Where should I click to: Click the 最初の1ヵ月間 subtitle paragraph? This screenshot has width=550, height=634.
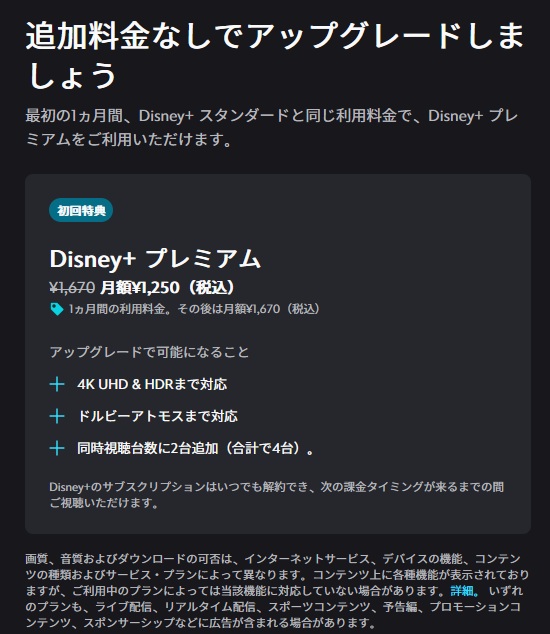click(x=272, y=127)
